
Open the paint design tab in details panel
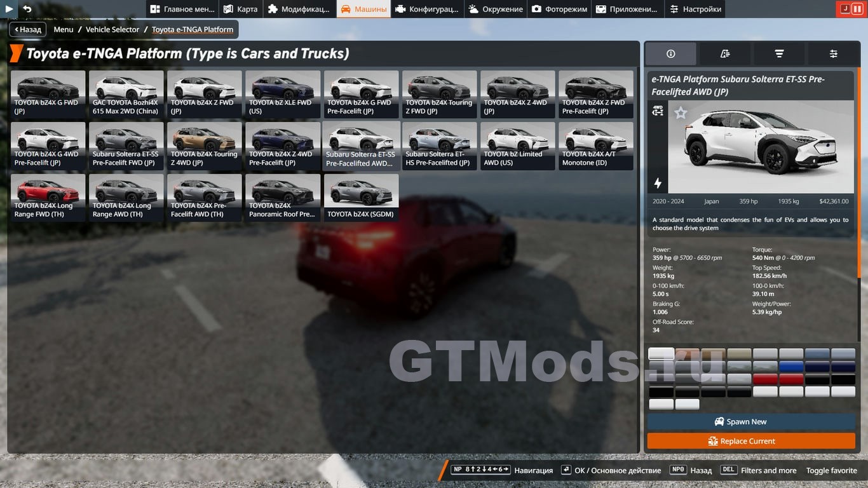click(x=725, y=54)
